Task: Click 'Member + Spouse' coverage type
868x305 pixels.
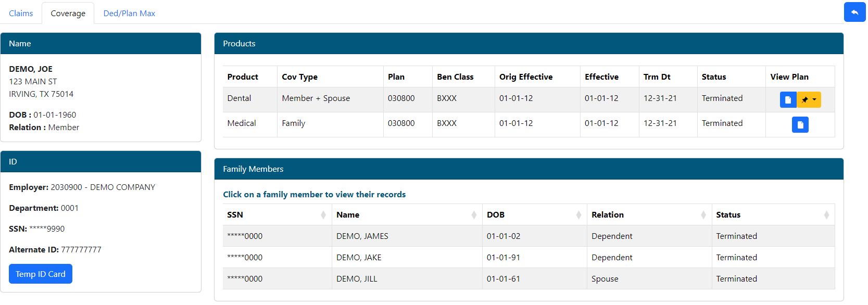Action: pyautogui.click(x=316, y=98)
